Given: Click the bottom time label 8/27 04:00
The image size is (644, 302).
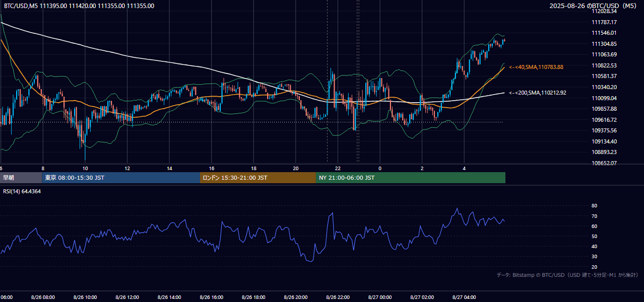Looking at the screenshot, I should pos(464,297).
